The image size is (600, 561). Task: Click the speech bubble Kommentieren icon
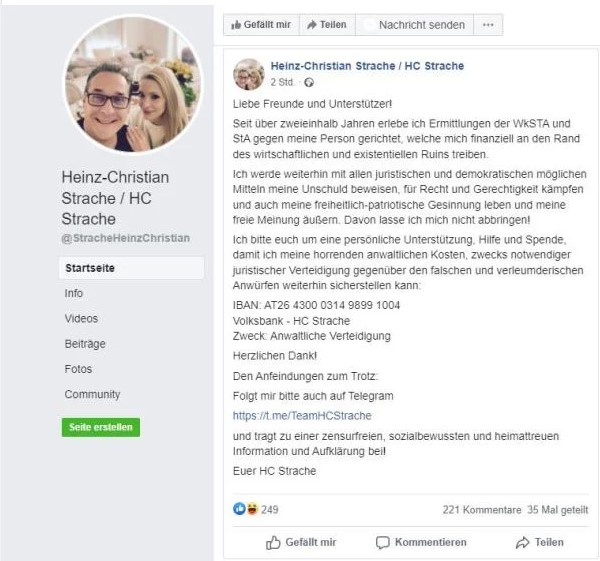coord(382,543)
